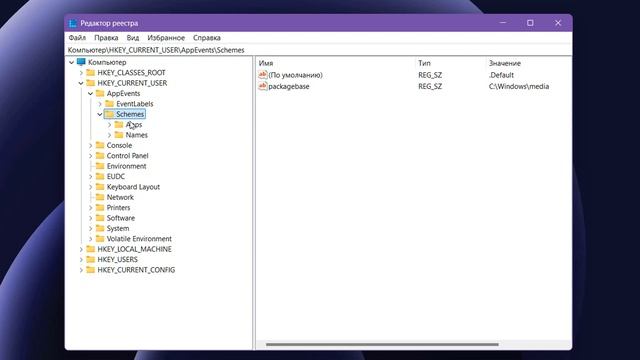Open the Избранное menu

(166, 38)
